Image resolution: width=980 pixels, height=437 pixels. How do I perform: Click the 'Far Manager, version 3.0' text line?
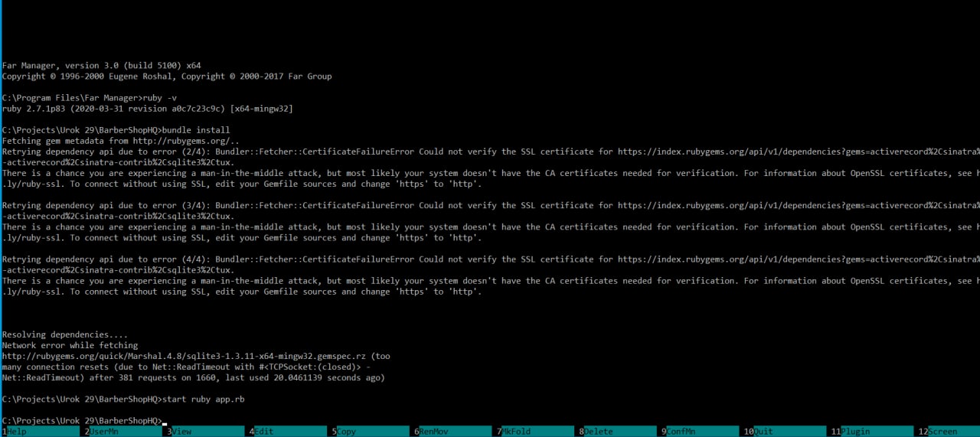pos(101,66)
